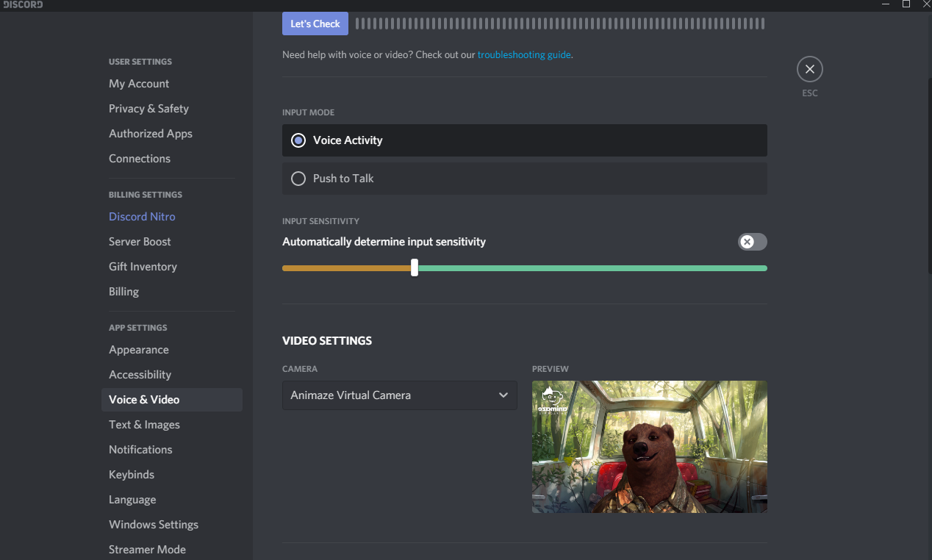Open the Discord Nitro page
The width and height of the screenshot is (932, 560).
pyautogui.click(x=142, y=216)
